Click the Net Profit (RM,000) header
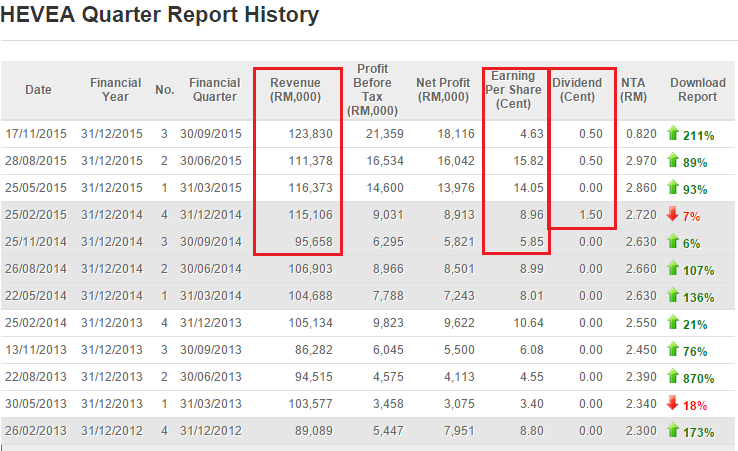 tap(443, 89)
